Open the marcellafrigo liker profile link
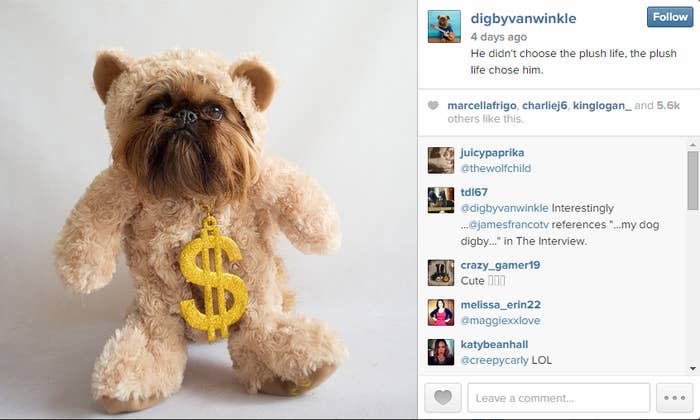700x420 pixels. point(482,105)
